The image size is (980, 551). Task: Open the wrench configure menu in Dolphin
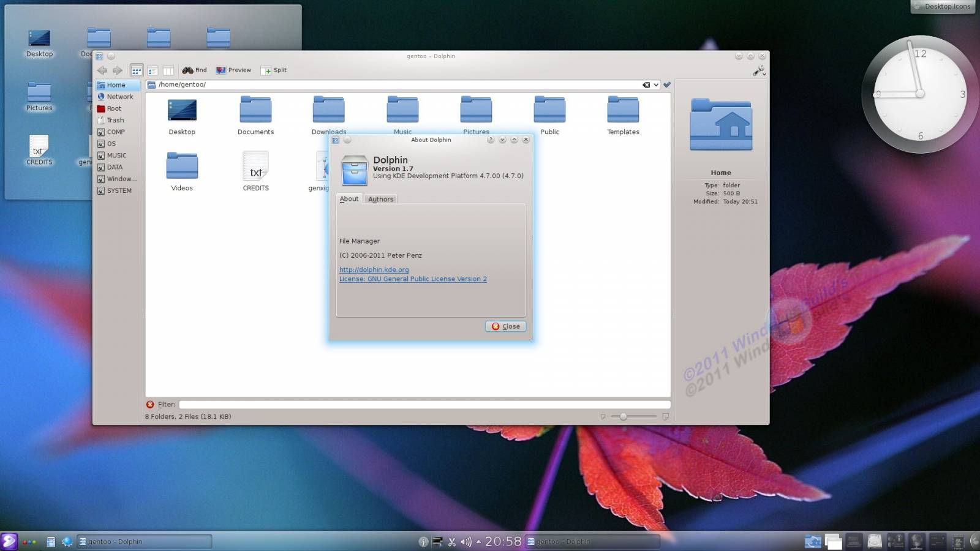[x=759, y=71]
